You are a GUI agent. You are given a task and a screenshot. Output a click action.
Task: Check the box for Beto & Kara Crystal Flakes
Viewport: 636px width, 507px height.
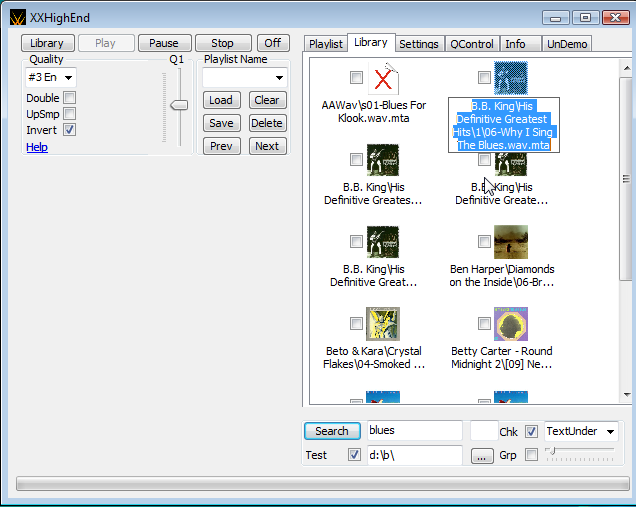[356, 323]
